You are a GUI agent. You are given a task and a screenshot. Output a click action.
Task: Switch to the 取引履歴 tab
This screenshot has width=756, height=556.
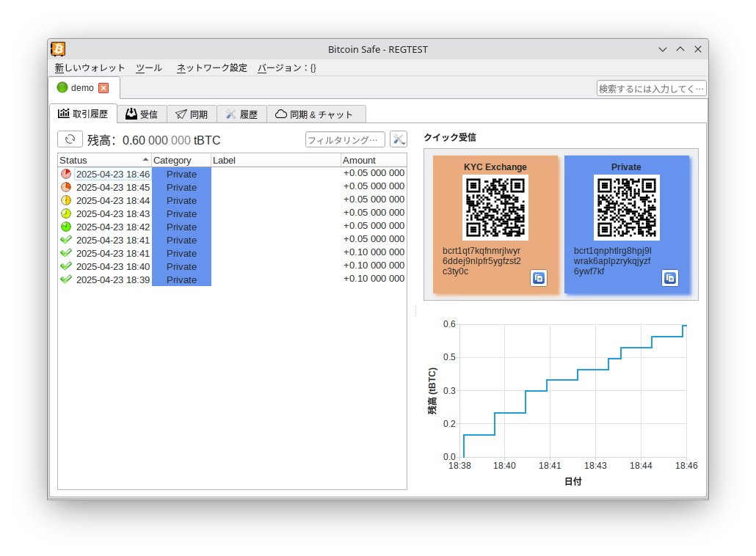83,114
